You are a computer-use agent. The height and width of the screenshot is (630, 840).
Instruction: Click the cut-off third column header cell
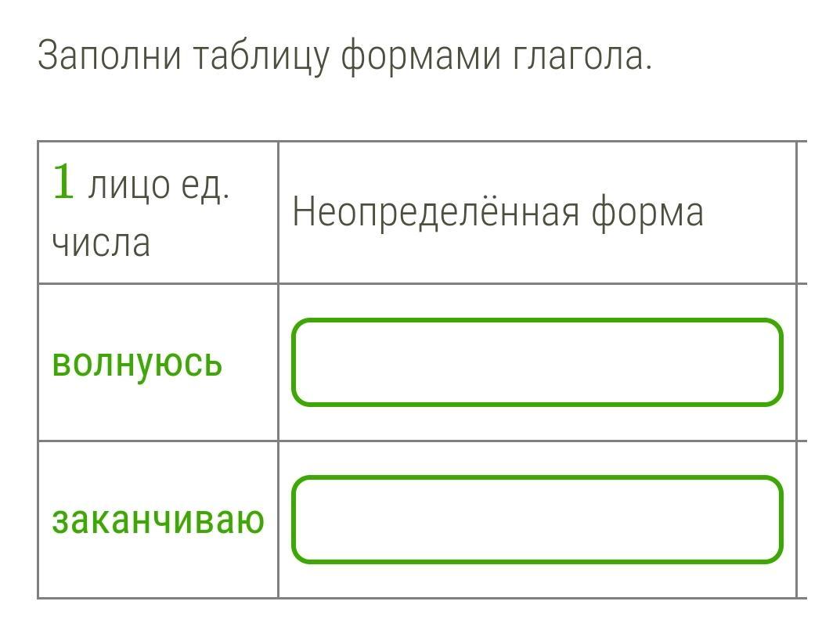click(x=802, y=213)
